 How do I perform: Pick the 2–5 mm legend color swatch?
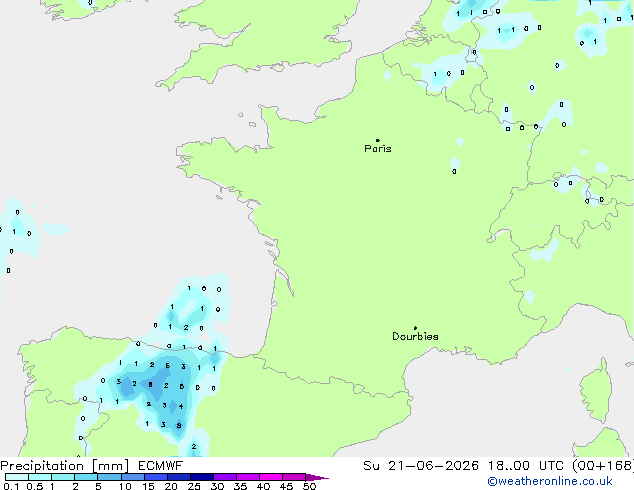point(86,477)
